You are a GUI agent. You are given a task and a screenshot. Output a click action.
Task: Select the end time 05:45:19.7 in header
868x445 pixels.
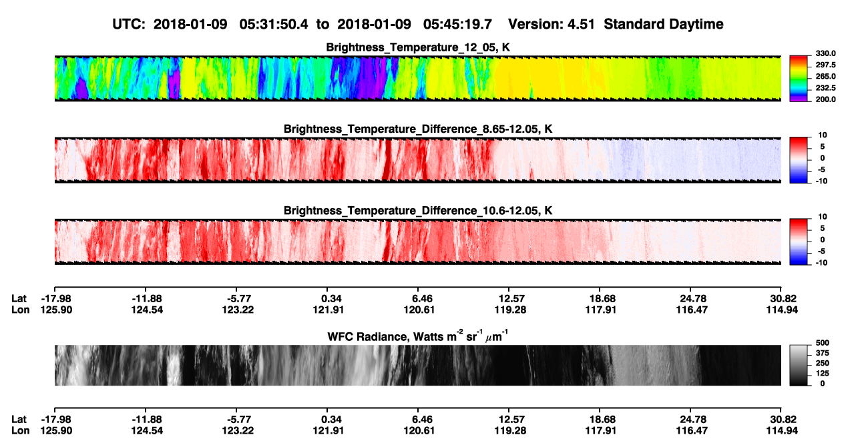pyautogui.click(x=457, y=24)
